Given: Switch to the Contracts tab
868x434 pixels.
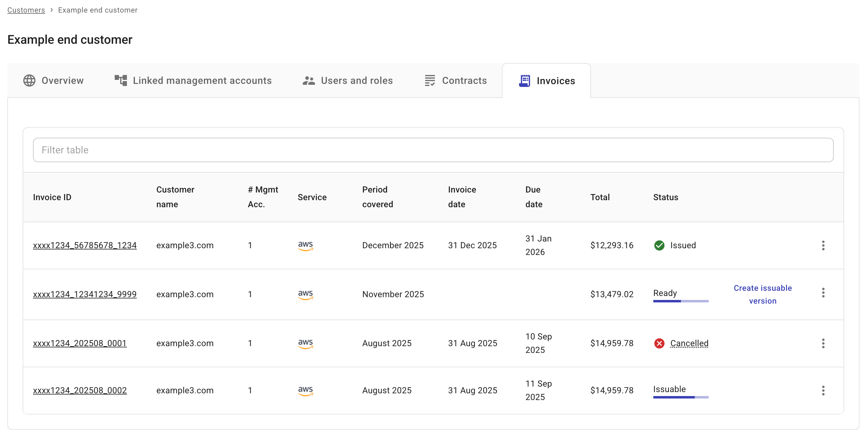Looking at the screenshot, I should [464, 80].
